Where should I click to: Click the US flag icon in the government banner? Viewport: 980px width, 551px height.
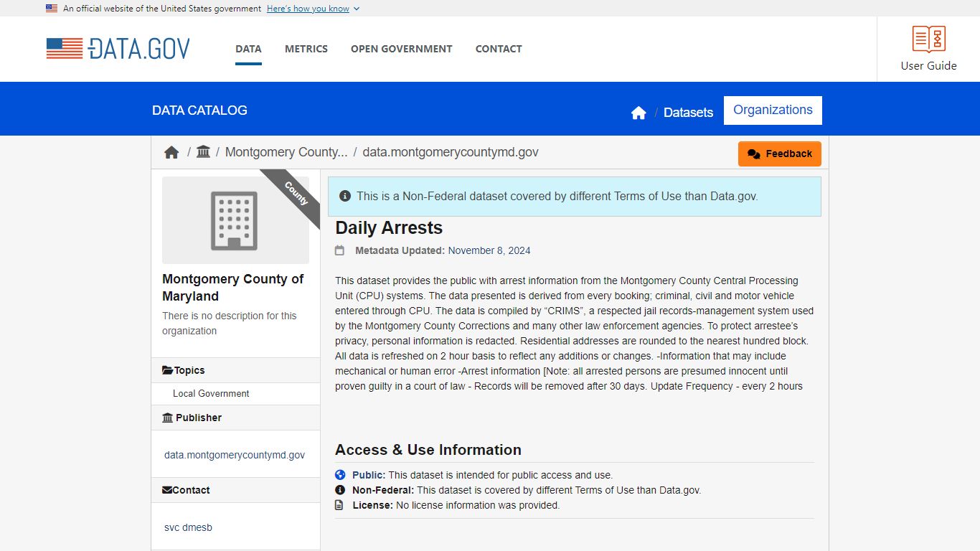click(x=52, y=9)
